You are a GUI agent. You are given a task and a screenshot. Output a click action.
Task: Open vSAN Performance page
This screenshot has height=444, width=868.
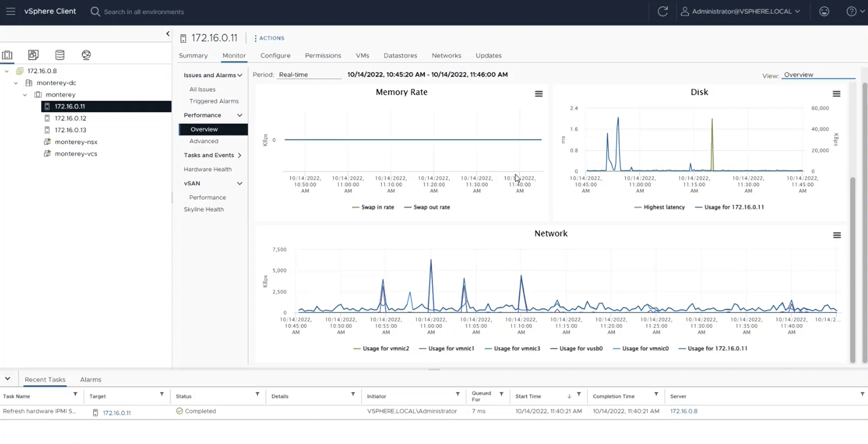click(207, 197)
